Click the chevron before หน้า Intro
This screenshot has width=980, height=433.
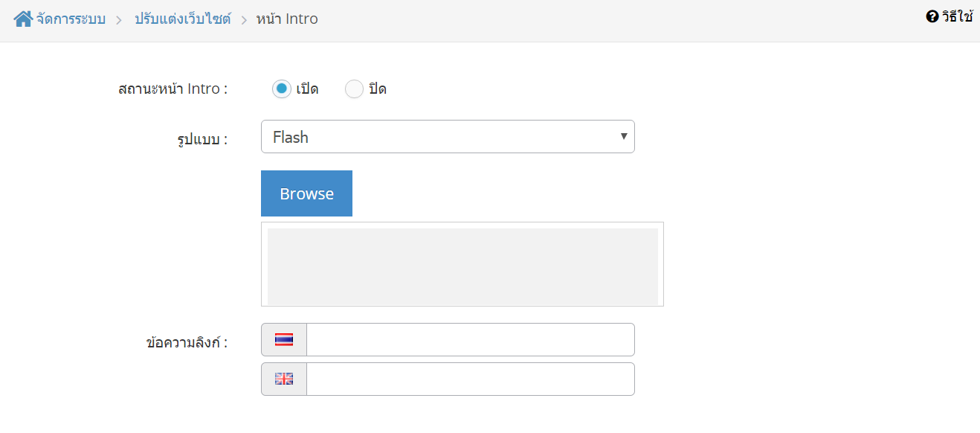(244, 20)
